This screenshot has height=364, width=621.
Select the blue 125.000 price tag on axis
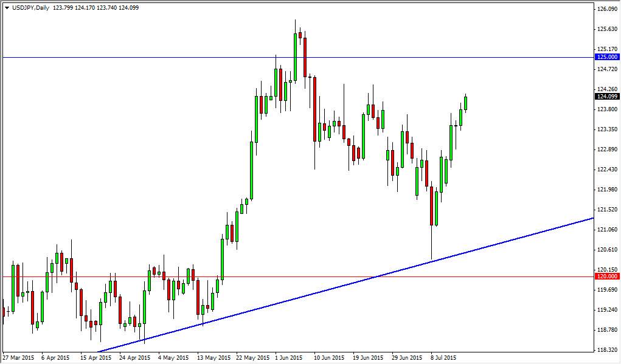(x=606, y=57)
